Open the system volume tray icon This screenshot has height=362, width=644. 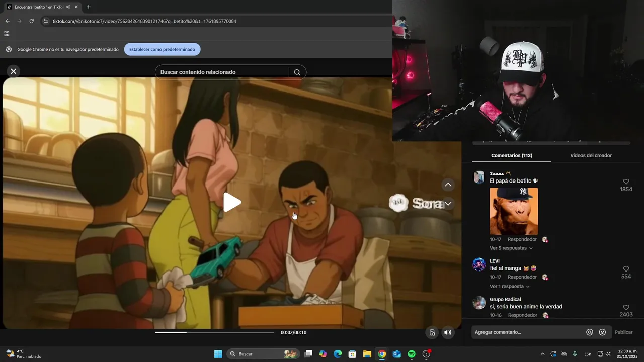coord(608,354)
